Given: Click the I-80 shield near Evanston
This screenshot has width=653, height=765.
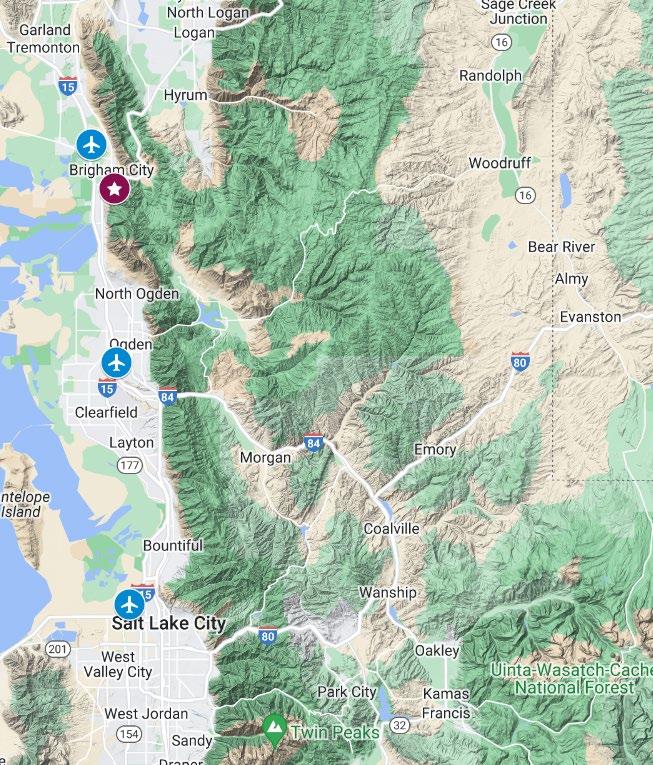Looking at the screenshot, I should click(x=520, y=362).
